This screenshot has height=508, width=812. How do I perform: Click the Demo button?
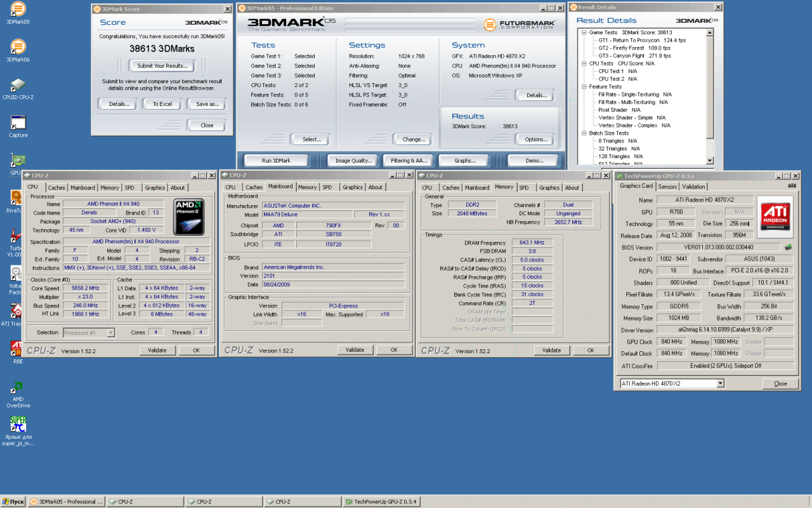534,161
